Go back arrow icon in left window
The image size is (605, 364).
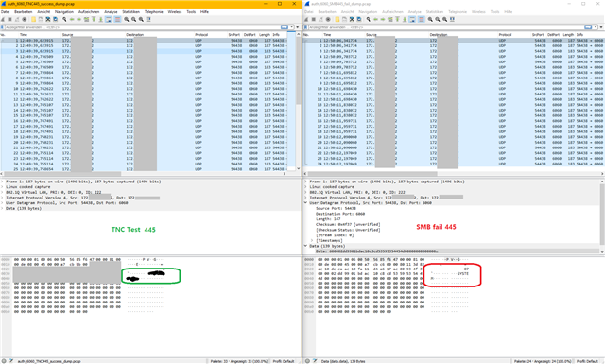pos(72,19)
